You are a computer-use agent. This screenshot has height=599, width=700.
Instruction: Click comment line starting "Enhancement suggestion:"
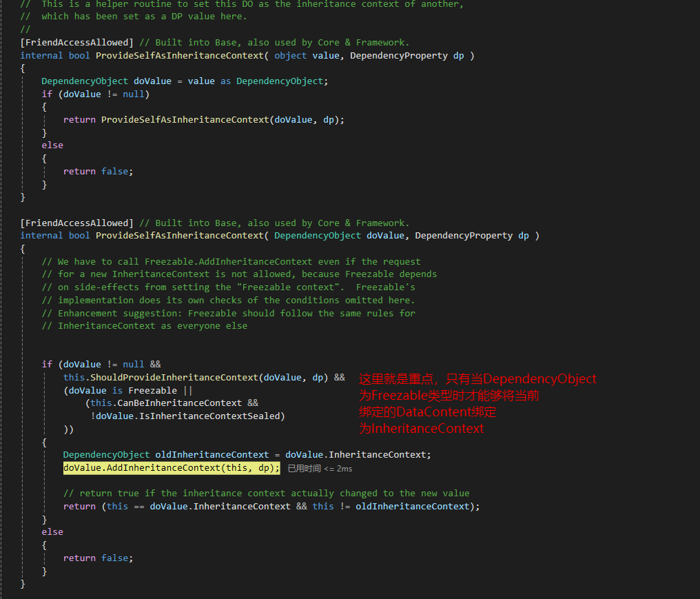(229, 313)
